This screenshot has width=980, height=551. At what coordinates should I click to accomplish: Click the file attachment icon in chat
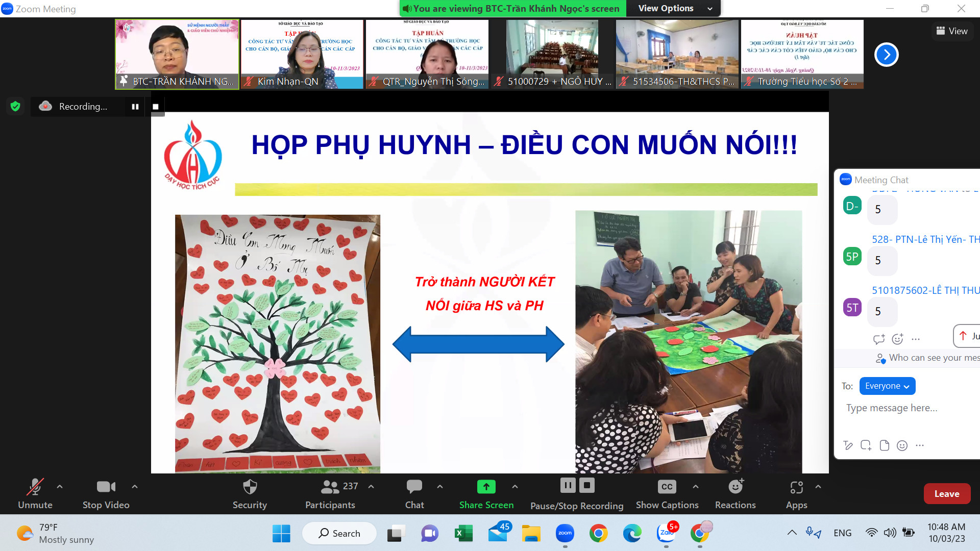tap(884, 445)
